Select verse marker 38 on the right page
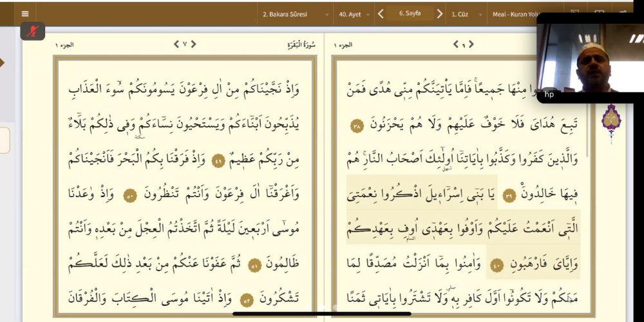Viewport: 644px width, 322px height. click(357, 124)
